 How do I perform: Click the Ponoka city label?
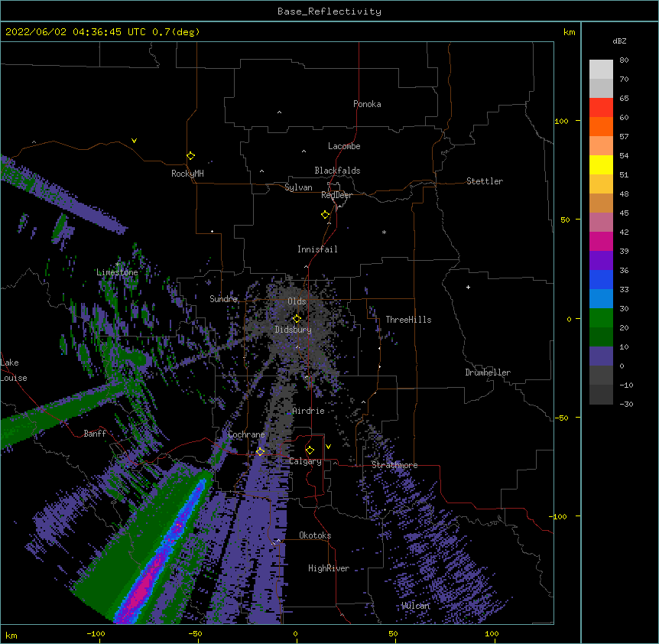tap(367, 104)
